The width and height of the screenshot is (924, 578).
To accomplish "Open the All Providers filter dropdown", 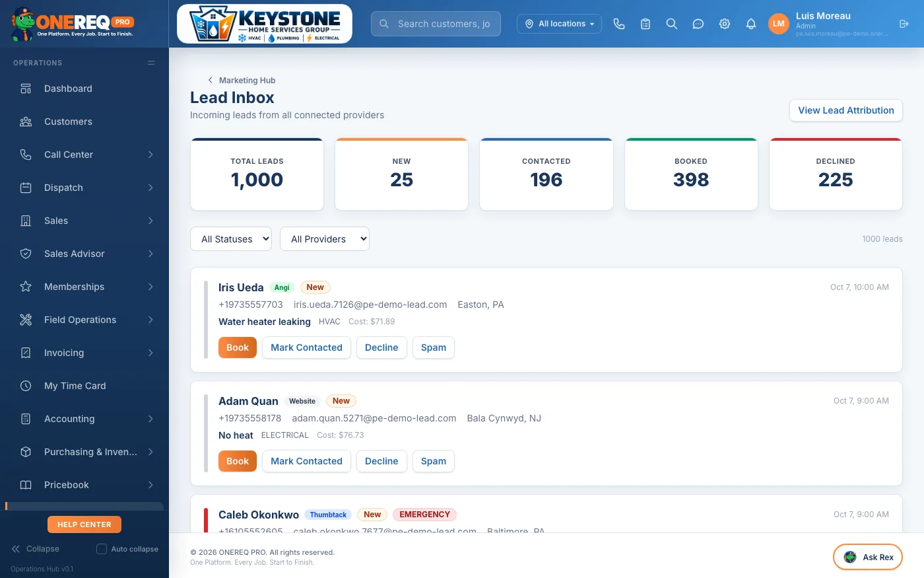I will click(325, 239).
